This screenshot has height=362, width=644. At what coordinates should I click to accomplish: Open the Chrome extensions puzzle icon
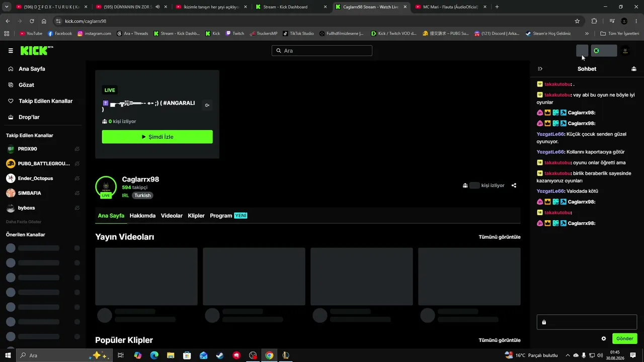[594, 21]
